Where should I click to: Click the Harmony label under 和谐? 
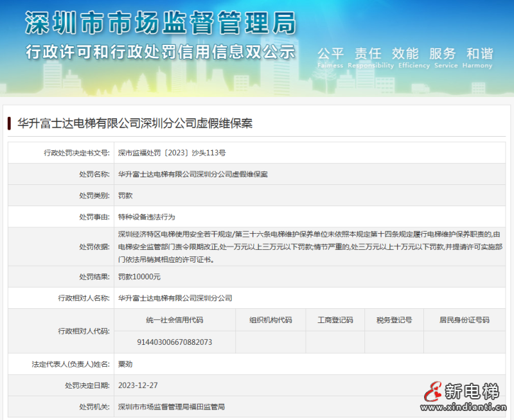pyautogui.click(x=477, y=65)
